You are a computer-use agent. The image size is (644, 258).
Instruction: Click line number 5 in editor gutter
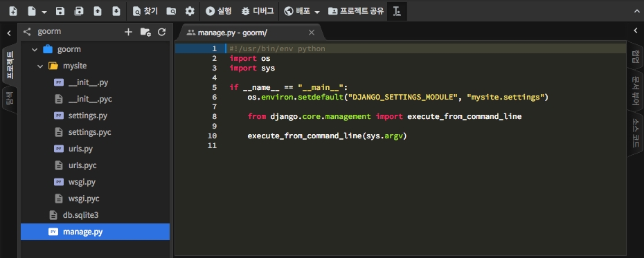pos(214,87)
